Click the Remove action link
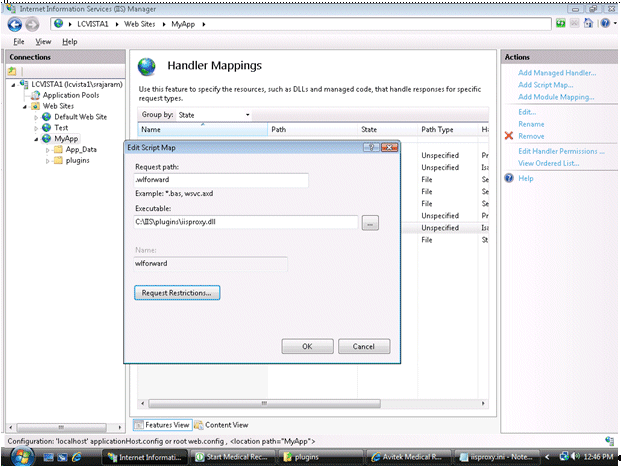The image size is (621, 468). click(x=531, y=136)
